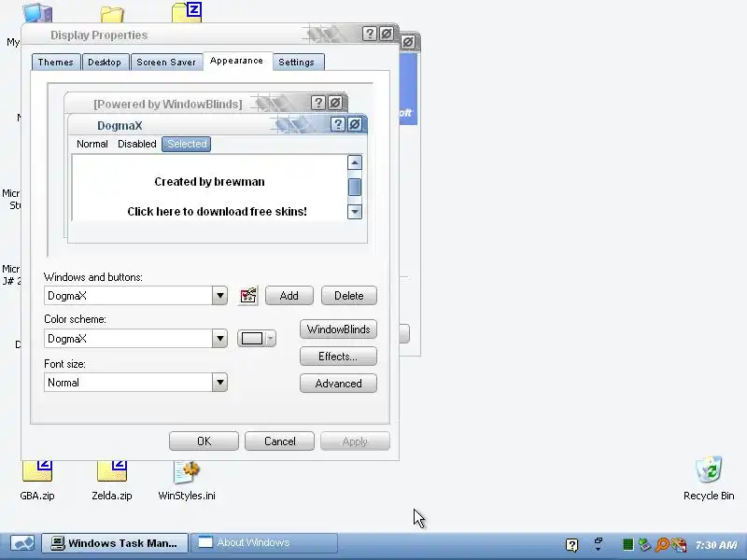
Task: Click the '[Powered by WindowBlinds]' inactive title
Action: pyautogui.click(x=168, y=105)
